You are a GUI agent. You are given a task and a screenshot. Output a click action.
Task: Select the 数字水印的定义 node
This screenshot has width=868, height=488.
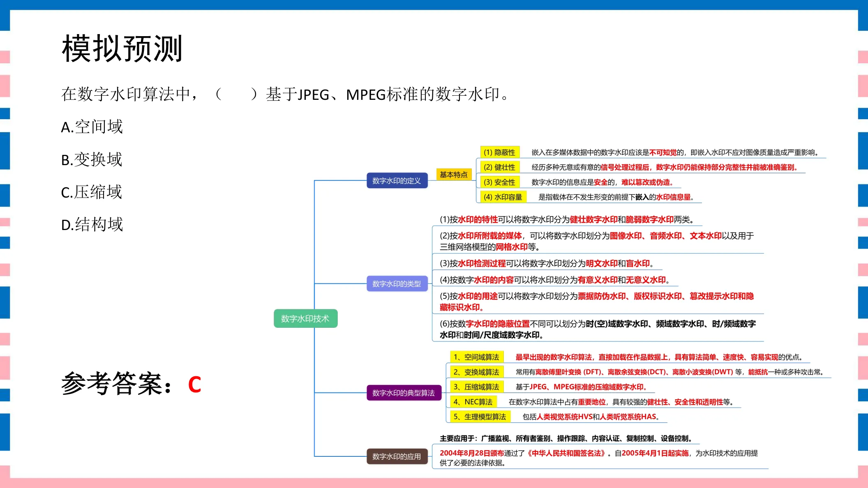pyautogui.click(x=397, y=181)
